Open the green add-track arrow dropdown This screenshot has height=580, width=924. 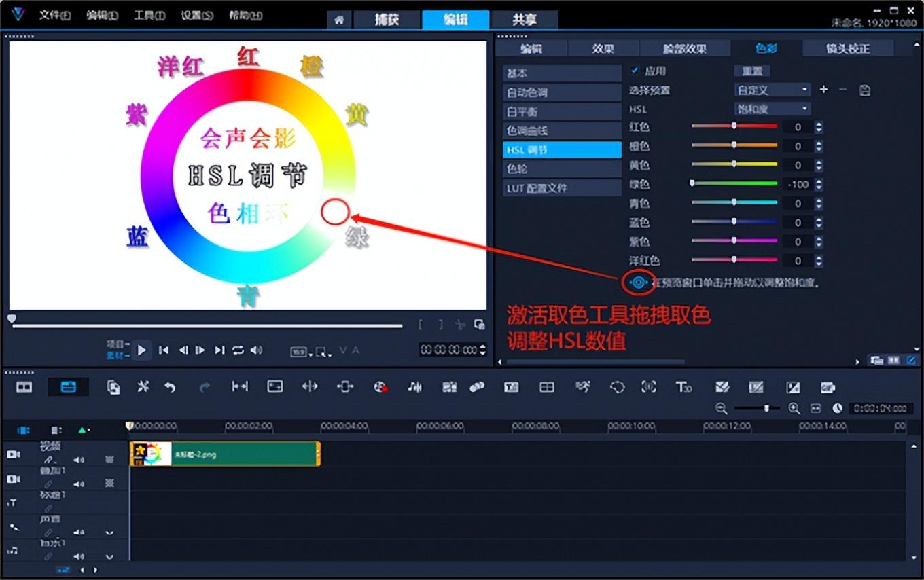pyautogui.click(x=84, y=430)
